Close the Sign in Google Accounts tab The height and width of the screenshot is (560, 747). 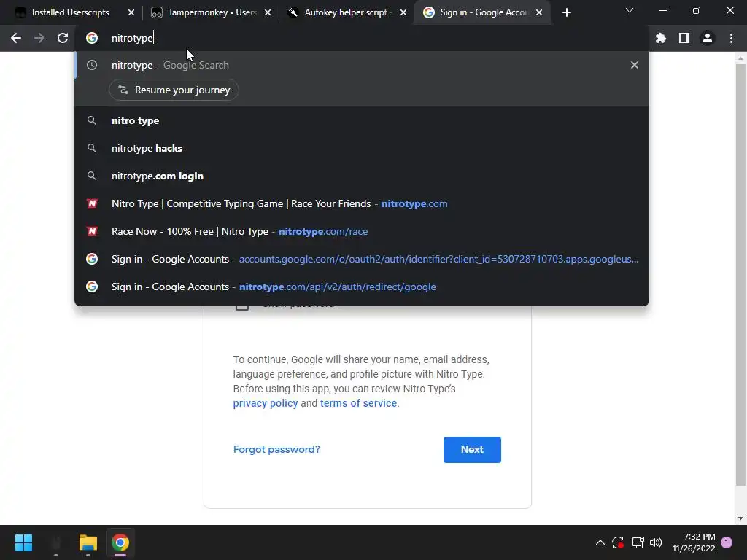point(539,13)
